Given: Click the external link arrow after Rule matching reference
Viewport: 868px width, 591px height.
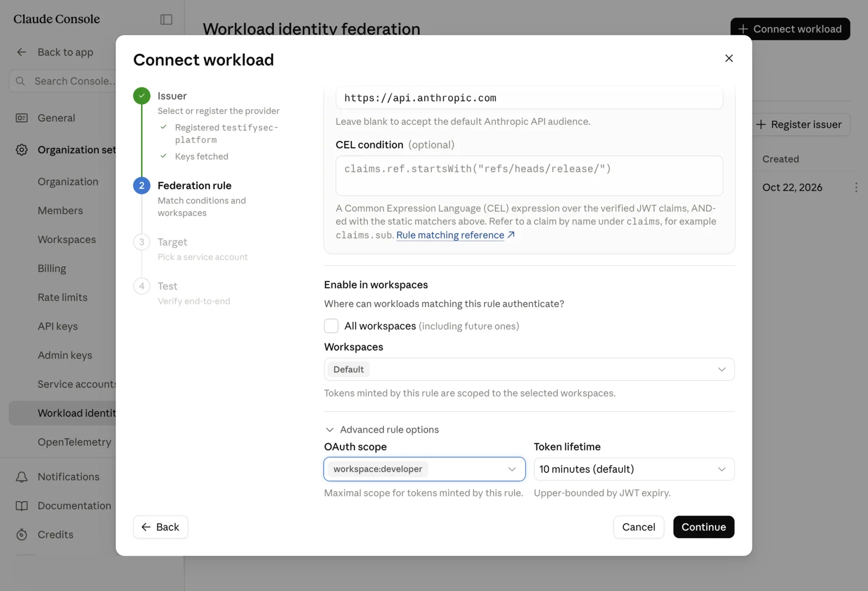Looking at the screenshot, I should tap(511, 235).
